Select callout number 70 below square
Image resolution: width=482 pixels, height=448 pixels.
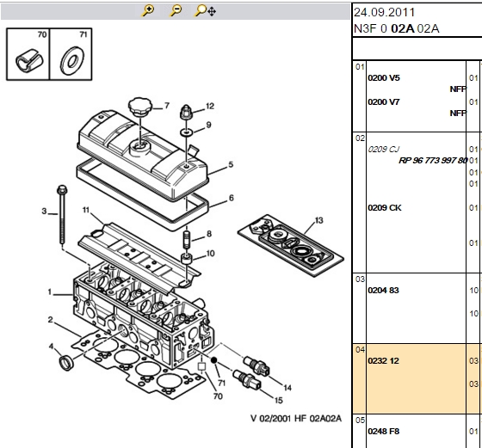pos(218,396)
